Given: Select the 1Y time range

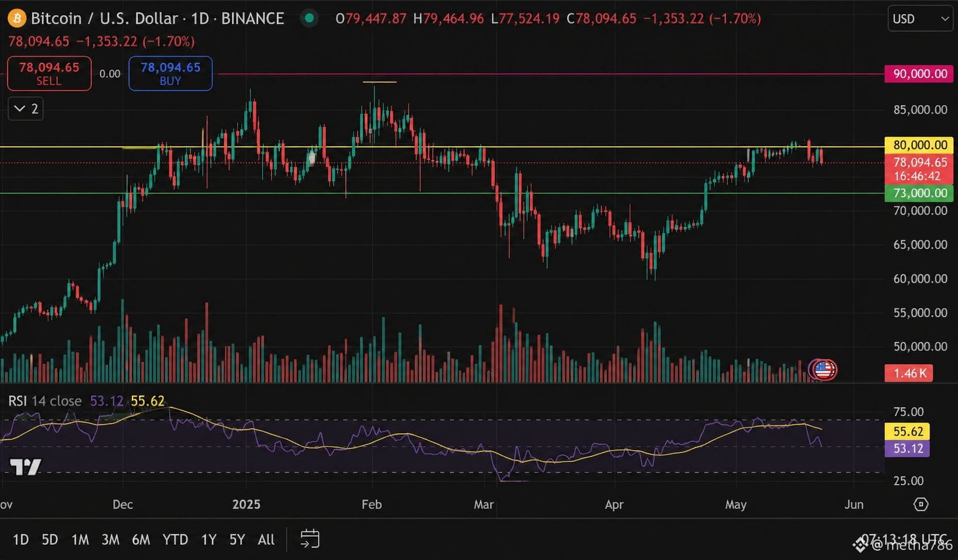Looking at the screenshot, I should 209,540.
